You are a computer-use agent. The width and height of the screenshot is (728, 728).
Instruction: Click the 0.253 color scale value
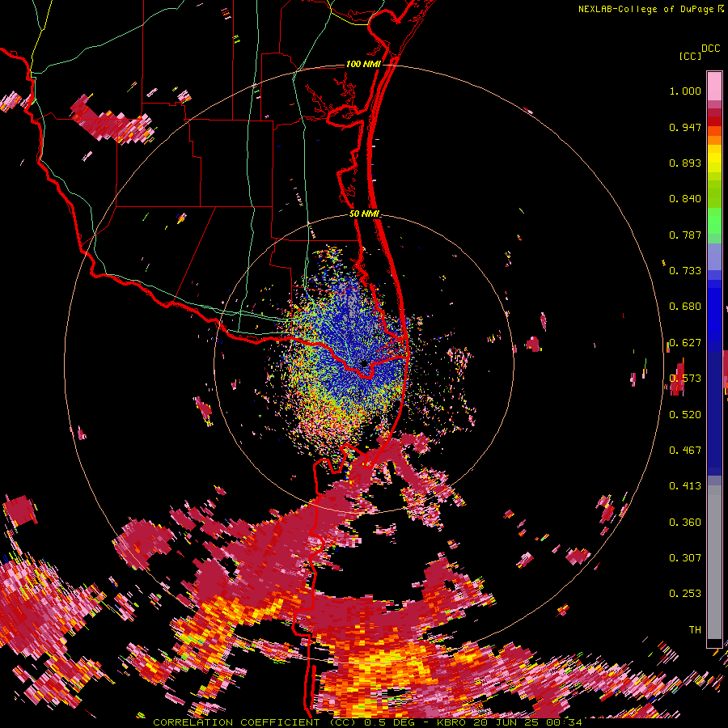(685, 594)
